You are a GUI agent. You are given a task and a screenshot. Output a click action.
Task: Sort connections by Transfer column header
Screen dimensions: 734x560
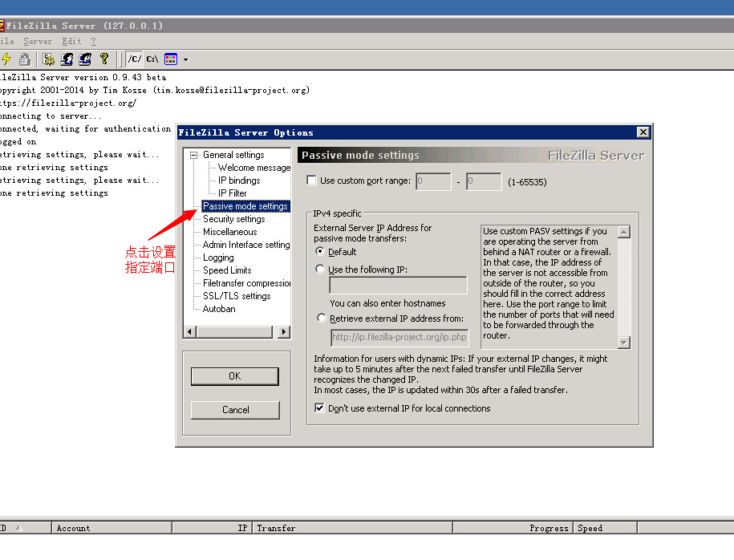(x=353, y=528)
